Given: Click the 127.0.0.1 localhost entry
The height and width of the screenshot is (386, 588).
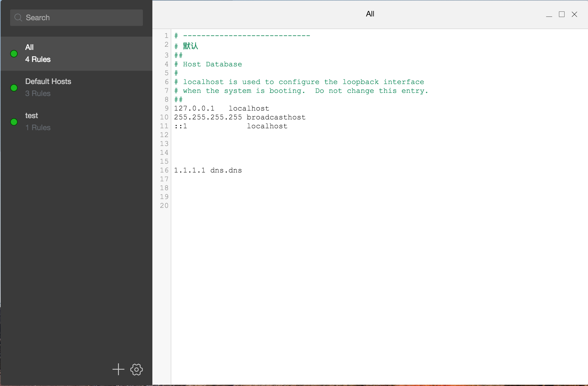Looking at the screenshot, I should (221, 108).
